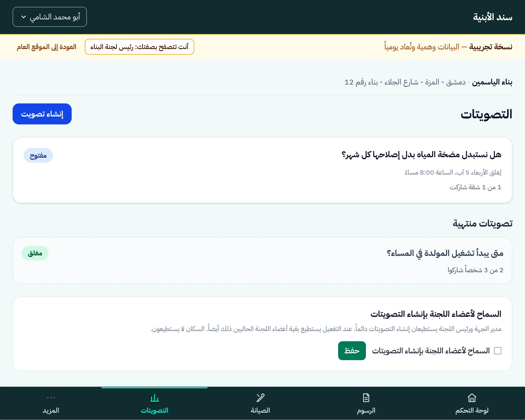Click the closing time text يُغلق الأربعاء
The image size is (525, 420).
pos(453,172)
